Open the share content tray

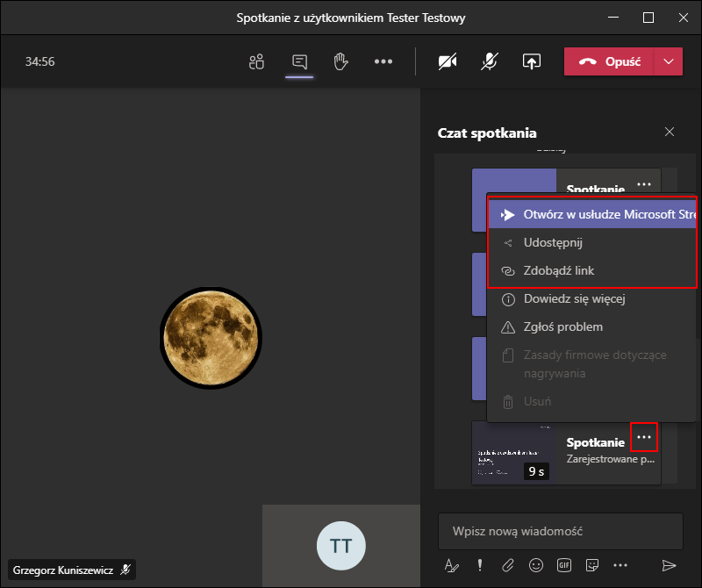pos(532,61)
